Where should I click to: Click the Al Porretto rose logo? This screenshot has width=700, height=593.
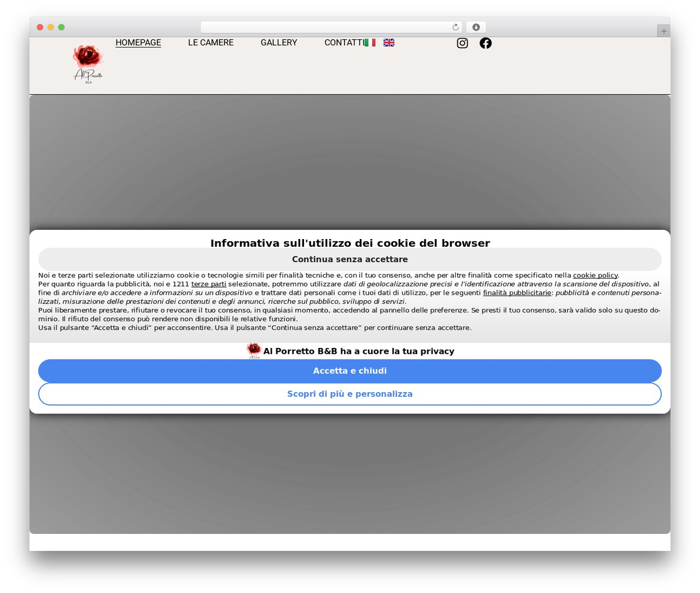click(x=88, y=64)
